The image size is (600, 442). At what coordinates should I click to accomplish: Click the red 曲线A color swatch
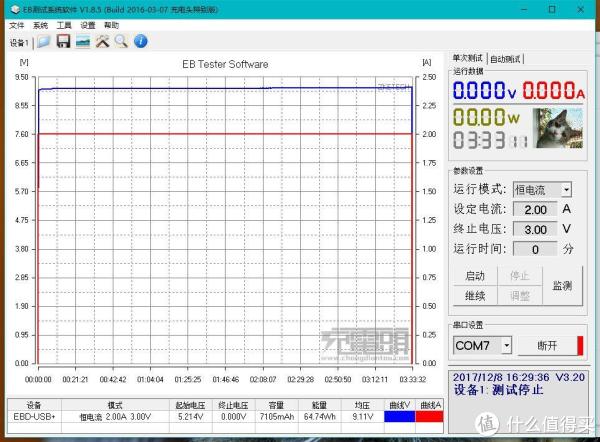coord(429,416)
